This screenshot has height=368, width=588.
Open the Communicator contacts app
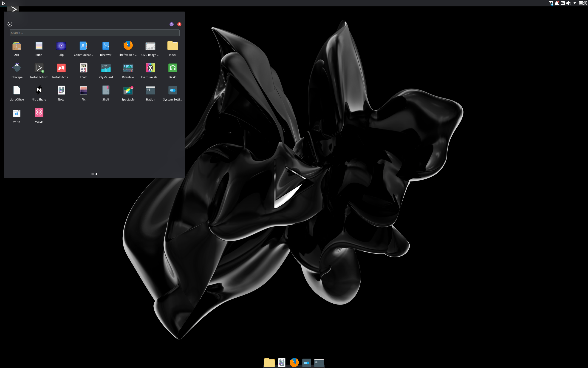83,49
